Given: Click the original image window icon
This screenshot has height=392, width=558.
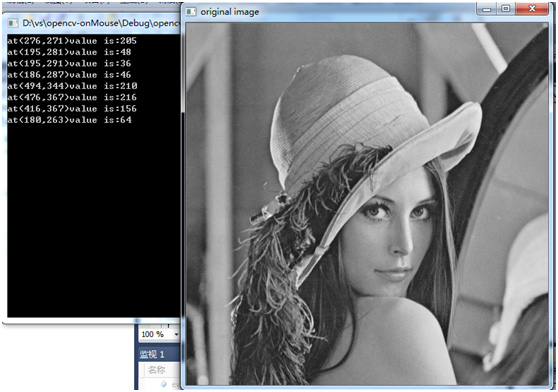Looking at the screenshot, I should [x=191, y=12].
